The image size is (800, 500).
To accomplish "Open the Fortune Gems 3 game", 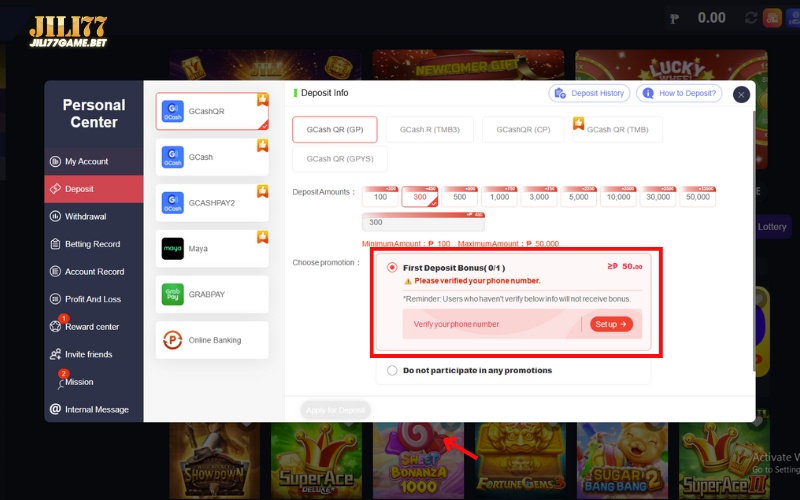I will (x=520, y=461).
